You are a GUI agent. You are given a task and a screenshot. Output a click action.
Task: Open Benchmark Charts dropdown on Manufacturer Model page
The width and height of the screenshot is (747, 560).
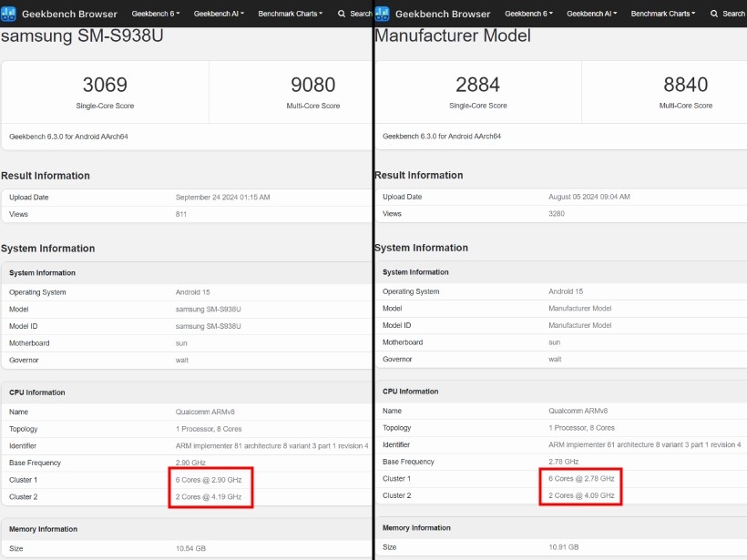pyautogui.click(x=662, y=14)
